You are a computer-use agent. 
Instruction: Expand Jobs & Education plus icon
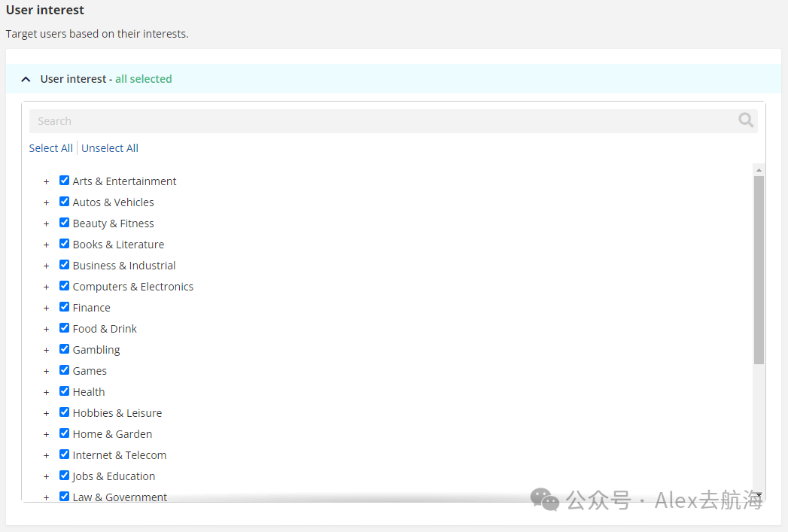[46, 477]
